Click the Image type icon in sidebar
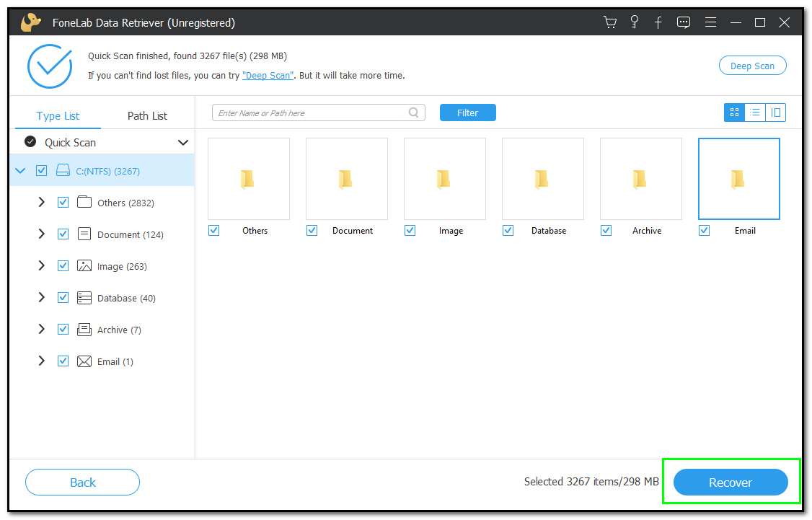812x520 pixels. (x=84, y=265)
